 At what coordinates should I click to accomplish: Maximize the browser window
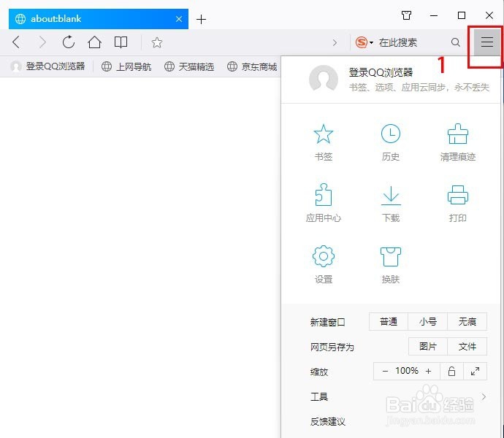(x=462, y=15)
